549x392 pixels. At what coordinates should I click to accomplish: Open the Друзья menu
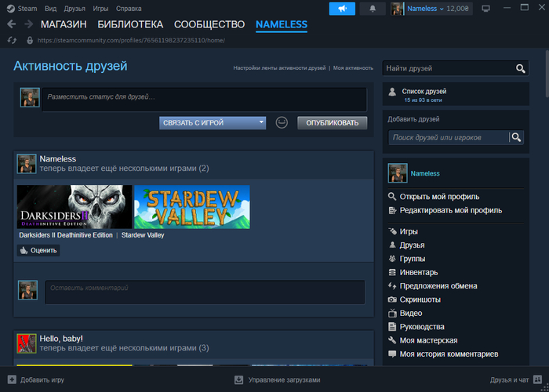75,9
